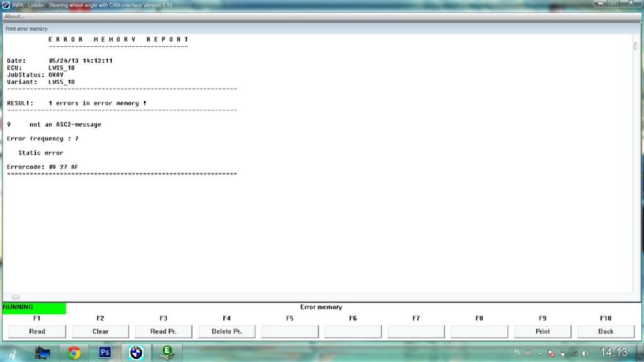
Task: Click the Read Pr. button
Action: coord(164,331)
